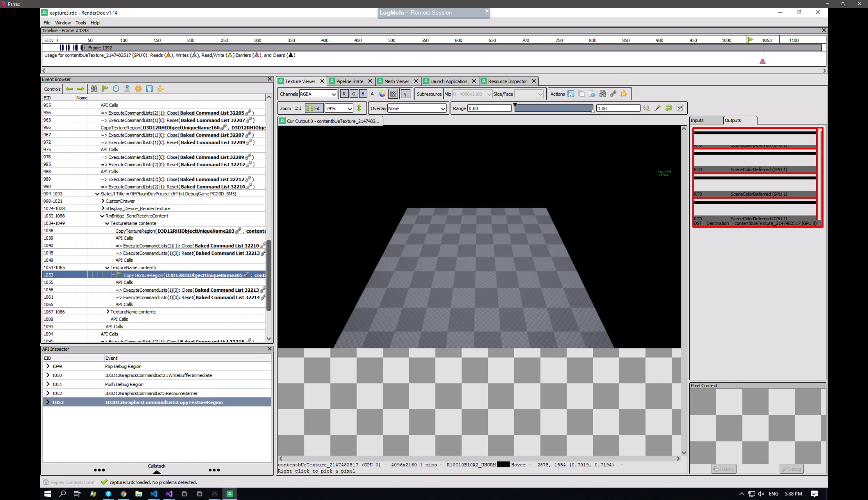Open find in Event Browser using binoculars icon
868x500 pixels.
tap(94, 89)
